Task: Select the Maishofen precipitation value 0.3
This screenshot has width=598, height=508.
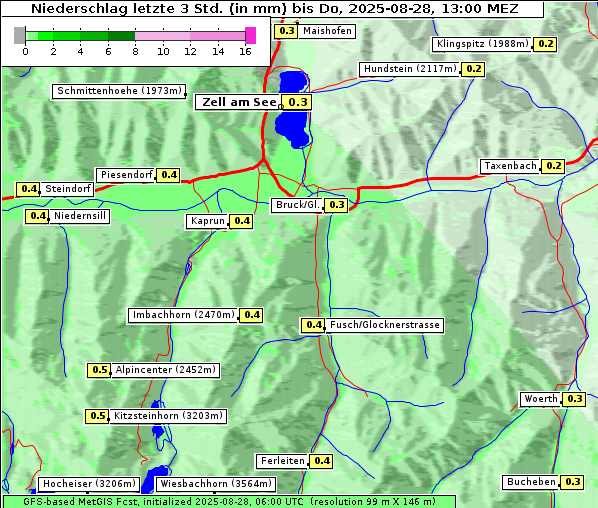Action: pos(286,31)
